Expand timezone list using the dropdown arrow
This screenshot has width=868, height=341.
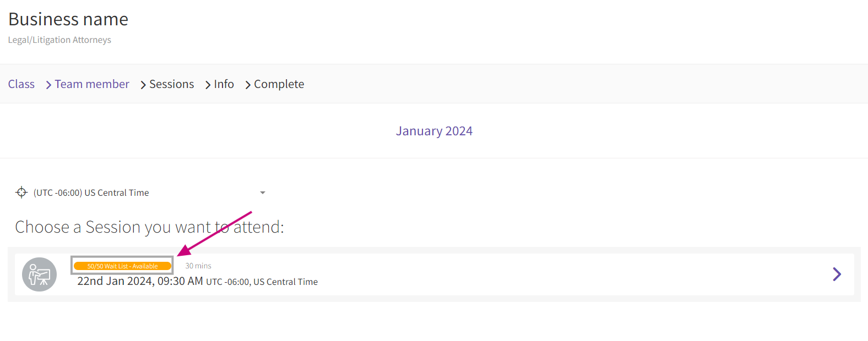[x=263, y=193]
